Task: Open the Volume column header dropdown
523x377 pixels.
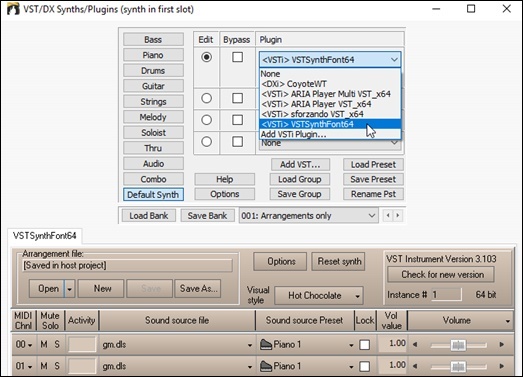Action: [507, 321]
